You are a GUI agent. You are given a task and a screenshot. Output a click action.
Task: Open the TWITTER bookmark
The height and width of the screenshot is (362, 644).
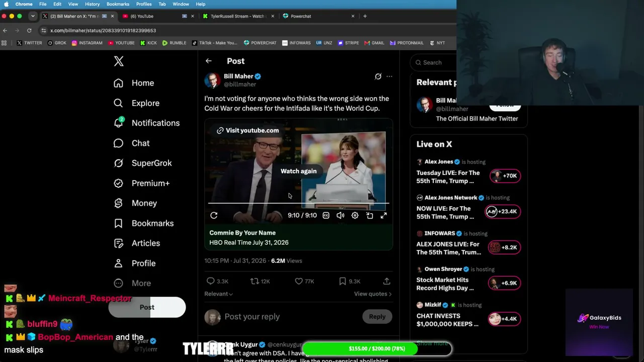29,43
